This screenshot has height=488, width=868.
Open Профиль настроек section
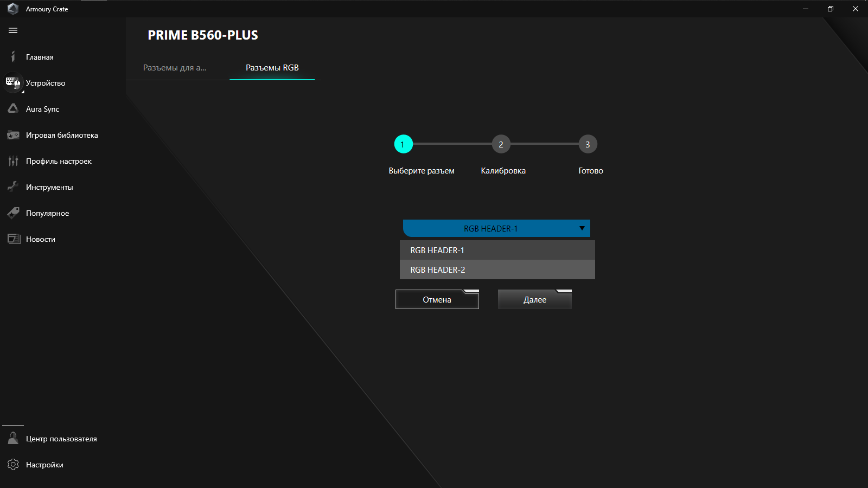pyautogui.click(x=59, y=161)
